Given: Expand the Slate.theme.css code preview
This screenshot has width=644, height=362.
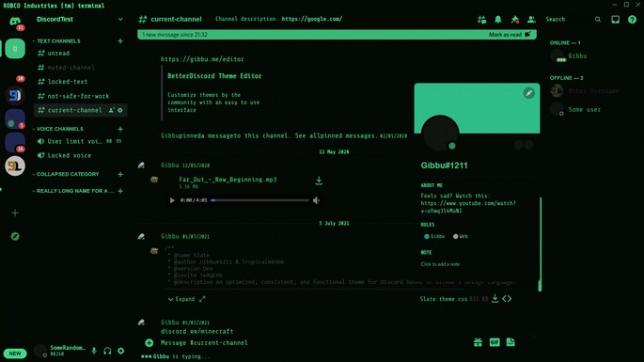Looking at the screenshot, I should tap(181, 299).
